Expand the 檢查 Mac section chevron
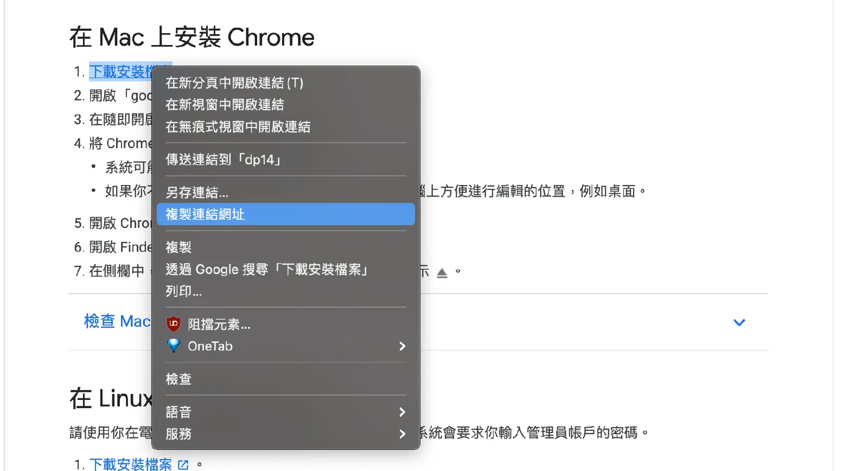Viewport: 868px width, 471px height. tap(739, 322)
